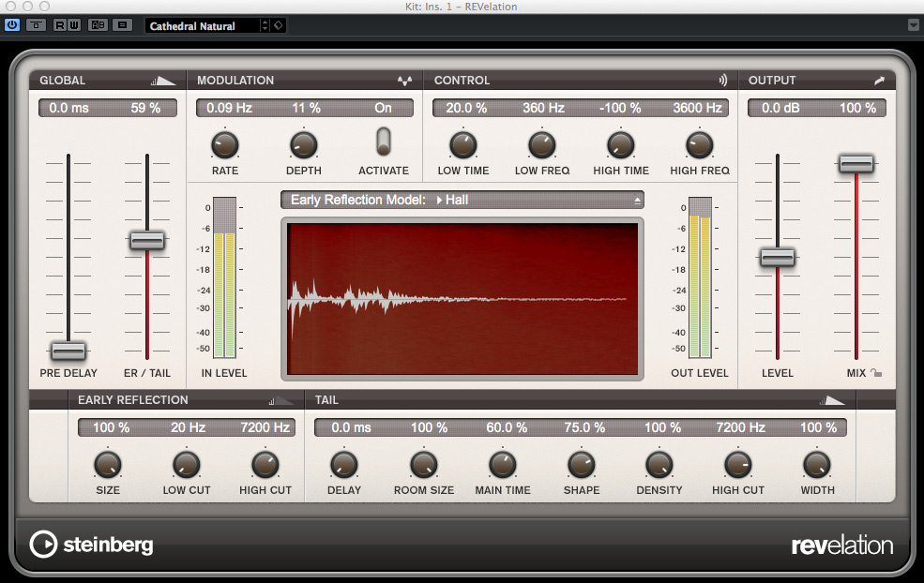Image resolution: width=924 pixels, height=583 pixels.
Task: Click the Mix lock icon
Action: [876, 373]
